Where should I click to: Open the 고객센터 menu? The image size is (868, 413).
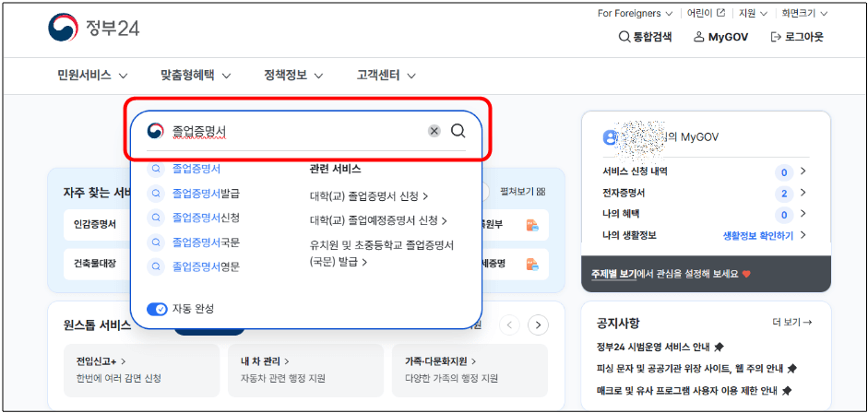click(x=386, y=76)
